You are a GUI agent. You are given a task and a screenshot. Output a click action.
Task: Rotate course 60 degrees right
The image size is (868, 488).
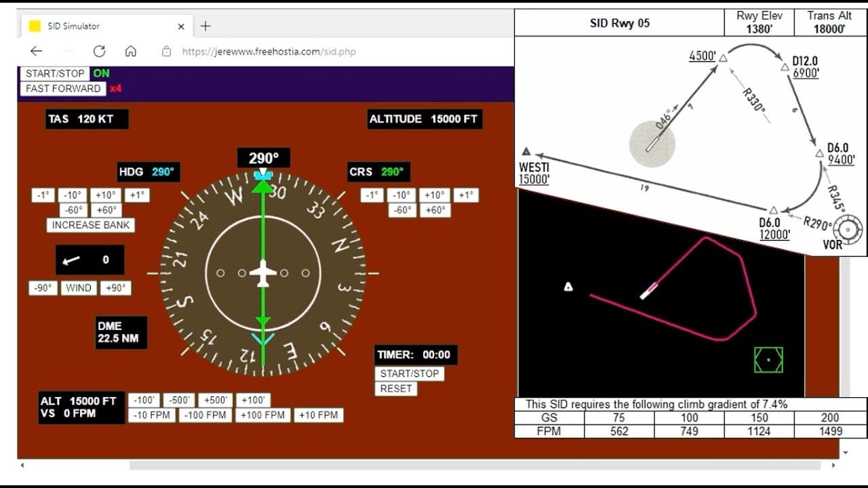pos(435,210)
